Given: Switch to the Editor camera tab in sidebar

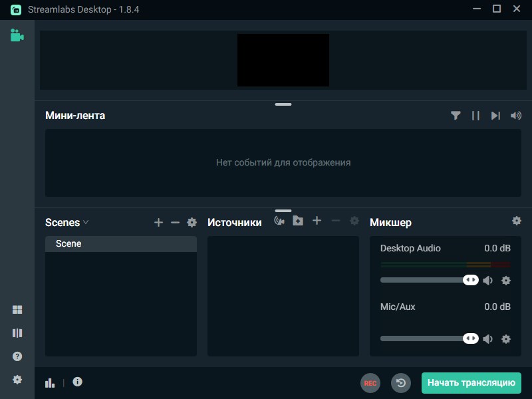Looking at the screenshot, I should [x=16, y=36].
